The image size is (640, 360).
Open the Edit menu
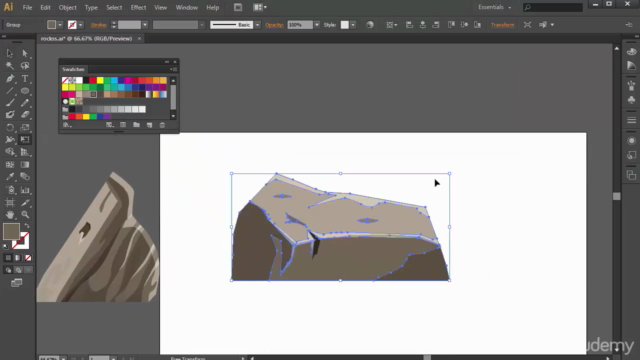(x=45, y=7)
